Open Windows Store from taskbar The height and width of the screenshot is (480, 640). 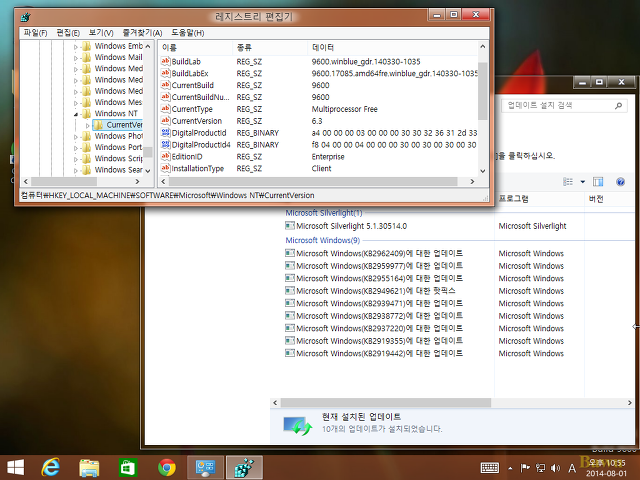(128, 468)
